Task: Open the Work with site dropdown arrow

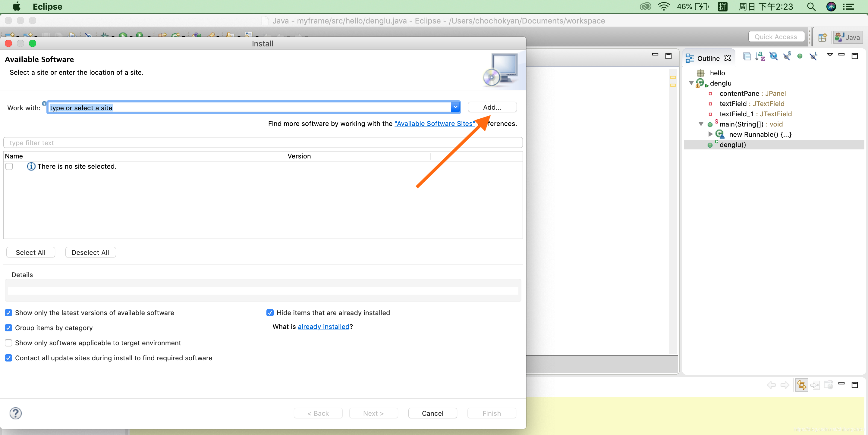Action: point(455,107)
